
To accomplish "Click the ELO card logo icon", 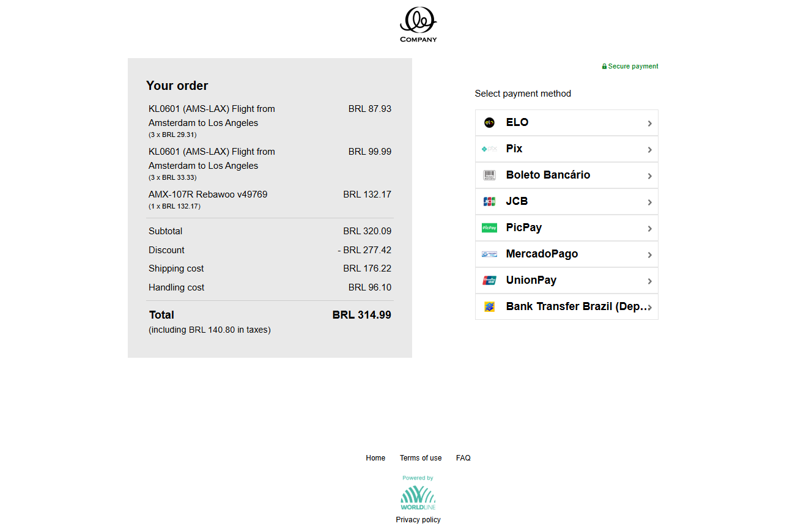I will click(489, 122).
